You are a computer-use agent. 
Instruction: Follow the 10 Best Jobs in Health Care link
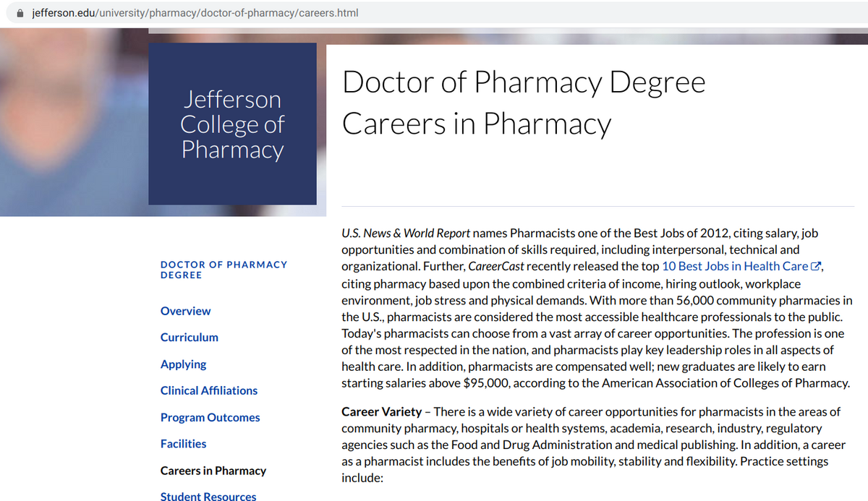coord(735,266)
